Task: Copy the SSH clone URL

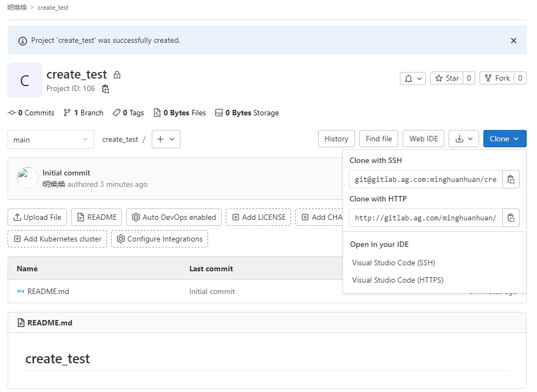Action: 510,179
